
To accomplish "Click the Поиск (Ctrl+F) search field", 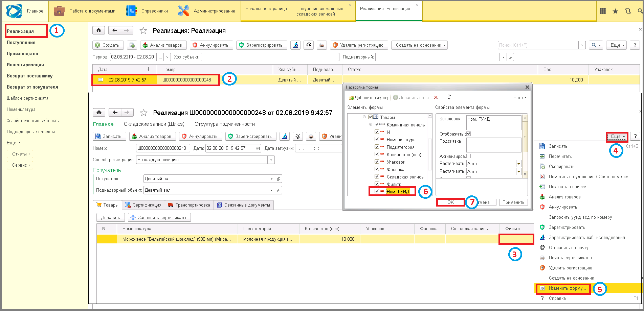I will coord(538,45).
